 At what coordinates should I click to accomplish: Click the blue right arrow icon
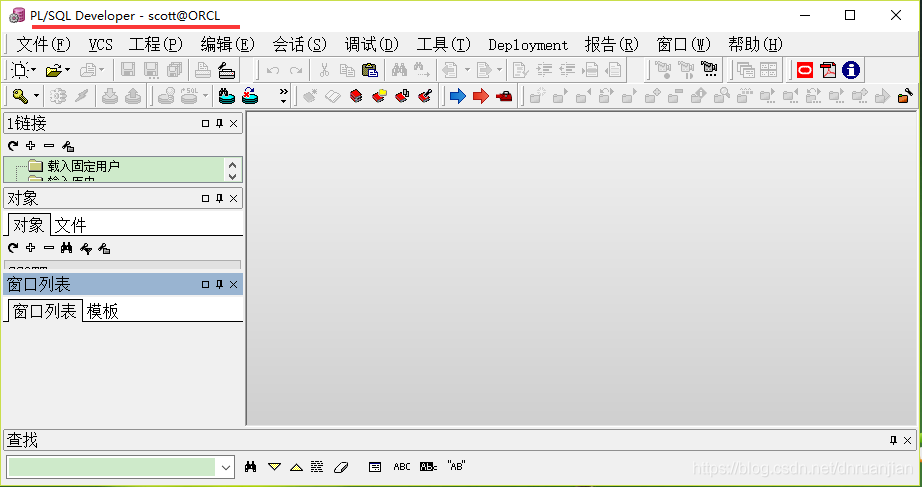(457, 96)
